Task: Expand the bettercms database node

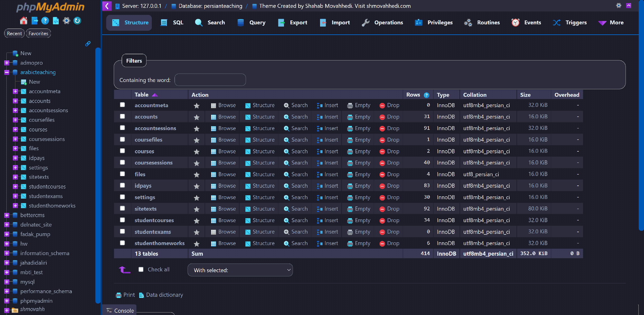Action: [6, 215]
